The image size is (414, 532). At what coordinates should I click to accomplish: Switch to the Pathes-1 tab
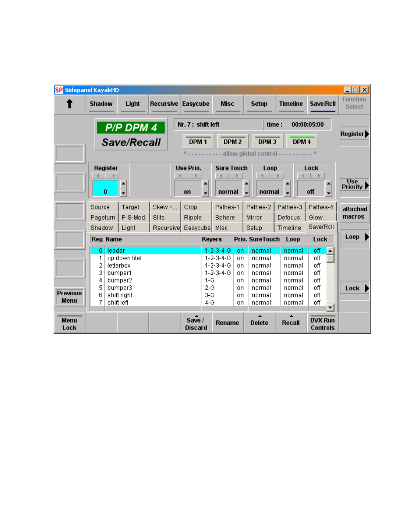(x=228, y=207)
